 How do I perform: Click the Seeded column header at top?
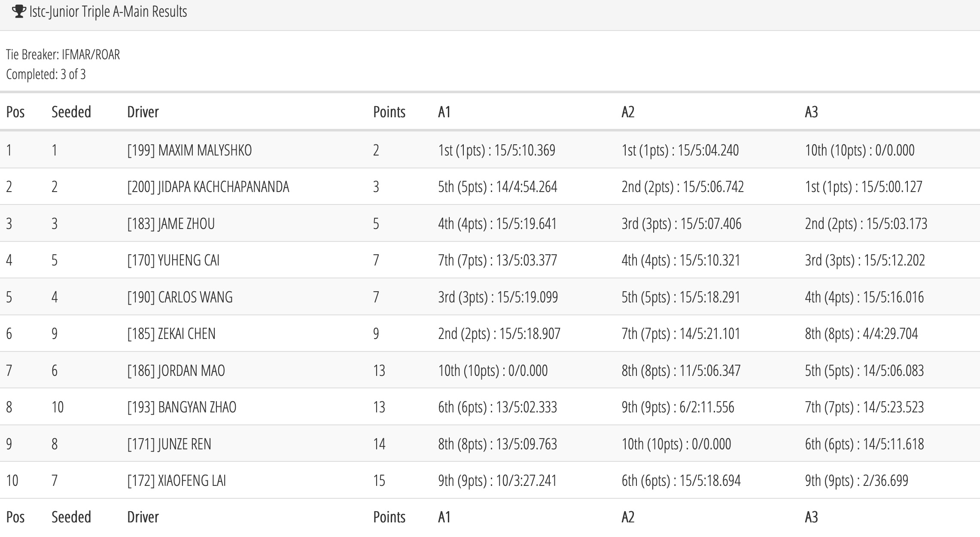(x=71, y=112)
